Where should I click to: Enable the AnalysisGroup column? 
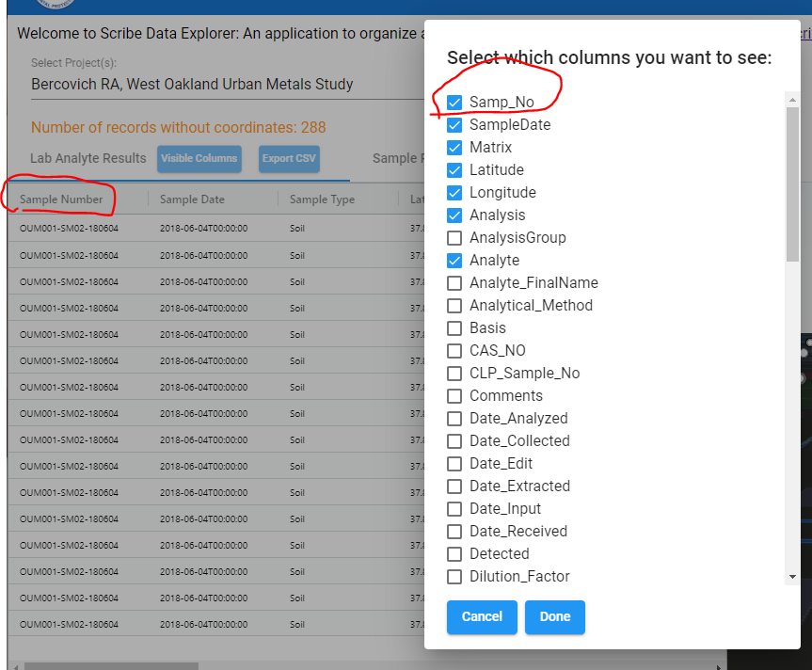pyautogui.click(x=455, y=237)
